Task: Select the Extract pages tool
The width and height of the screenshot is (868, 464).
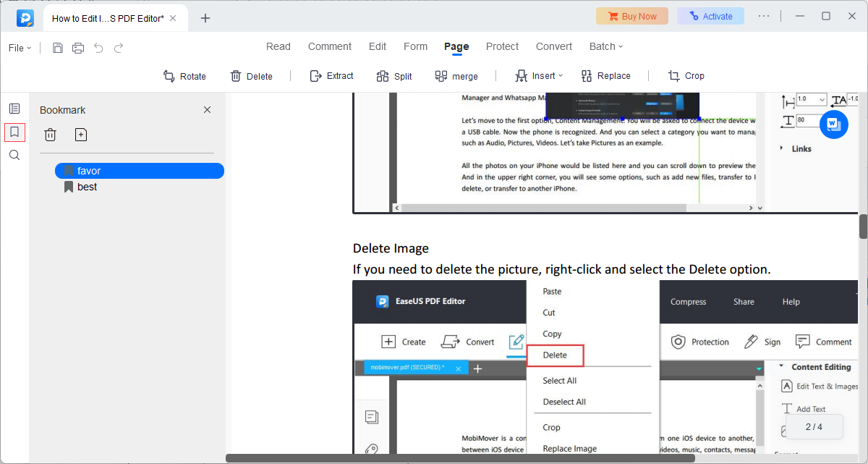Action: pyautogui.click(x=331, y=76)
